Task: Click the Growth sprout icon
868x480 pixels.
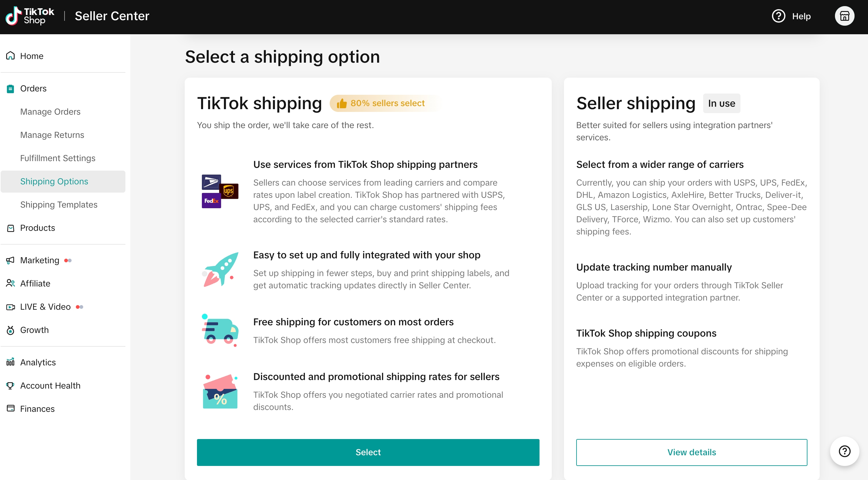Action: coord(10,330)
